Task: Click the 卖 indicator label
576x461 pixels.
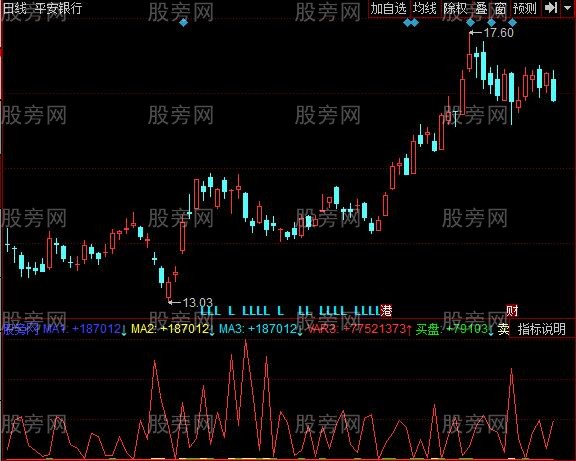Action: pos(503,328)
